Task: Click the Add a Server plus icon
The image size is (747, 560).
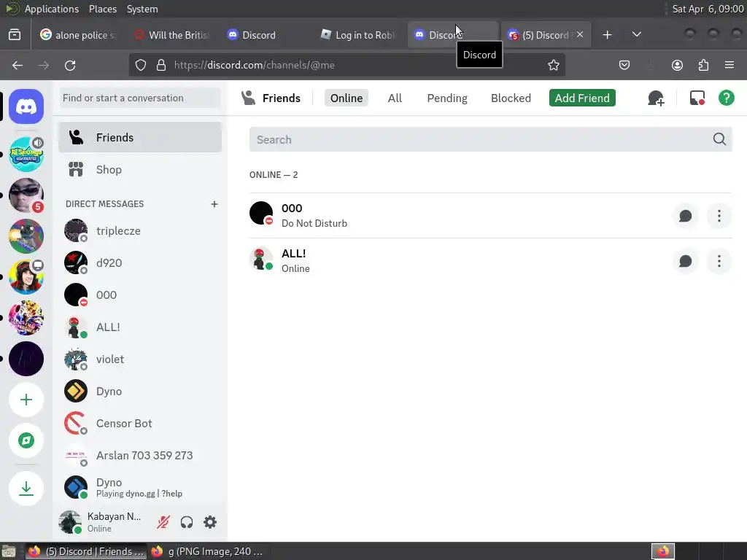Action: (26, 400)
